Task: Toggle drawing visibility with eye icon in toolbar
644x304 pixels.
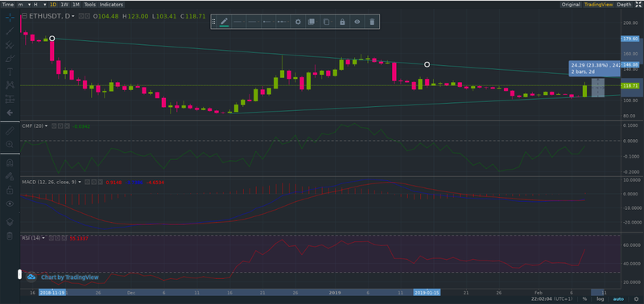Action: pos(357,22)
